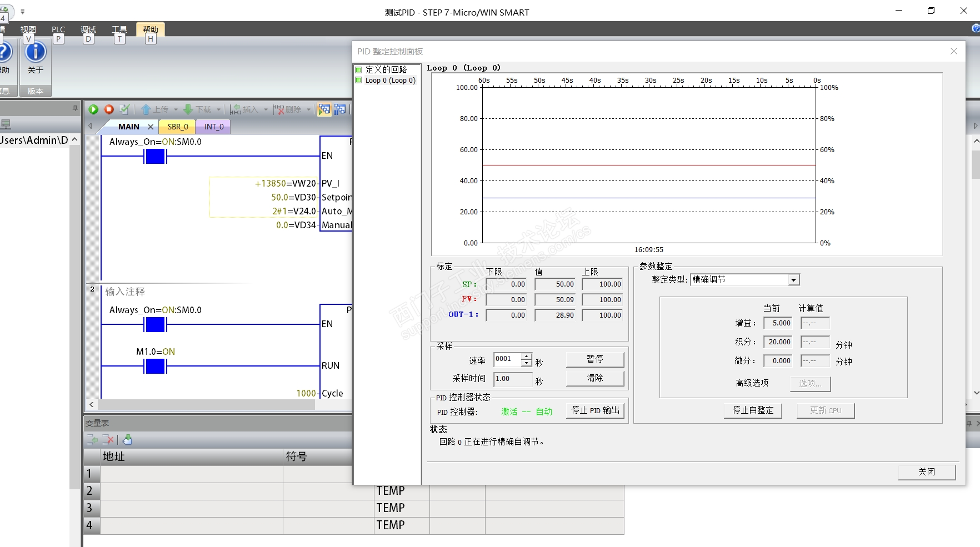This screenshot has height=547, width=980.
Task: Click the horizontal scrollbar under the ladder editor
Action: tap(206, 405)
